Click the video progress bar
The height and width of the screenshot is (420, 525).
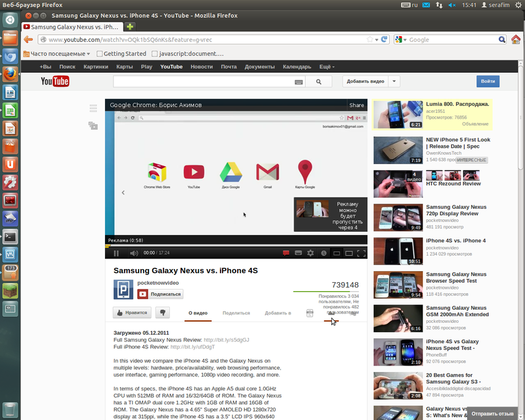point(236,246)
